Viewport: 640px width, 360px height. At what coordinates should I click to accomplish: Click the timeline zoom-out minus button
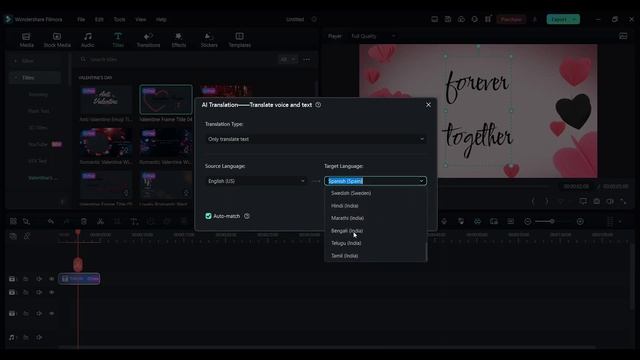[x=528, y=221]
